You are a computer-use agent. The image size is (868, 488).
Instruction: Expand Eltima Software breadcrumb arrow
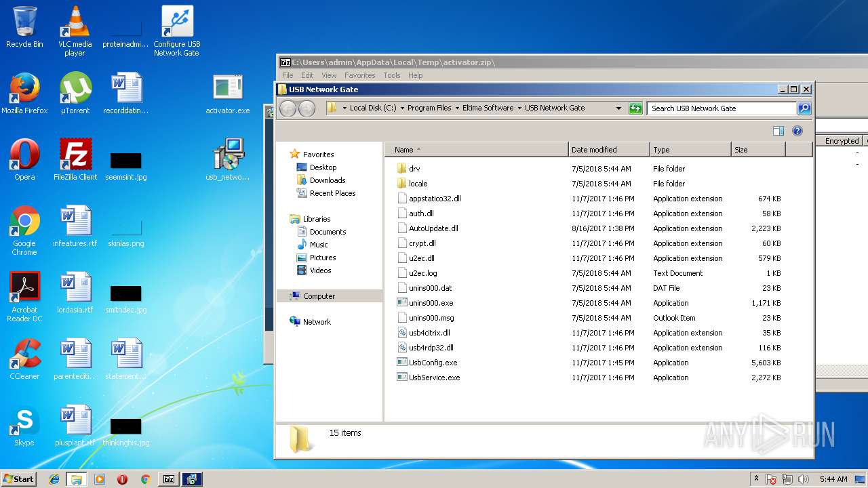coord(519,108)
